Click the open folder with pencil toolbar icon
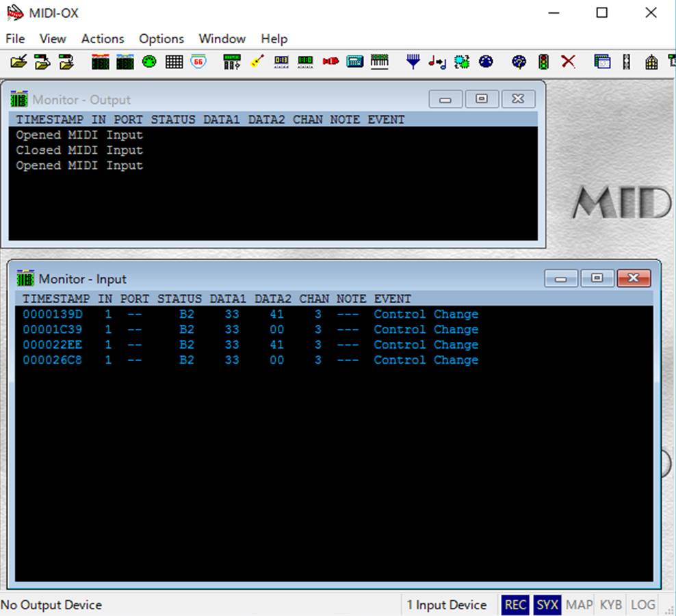 click(x=18, y=62)
